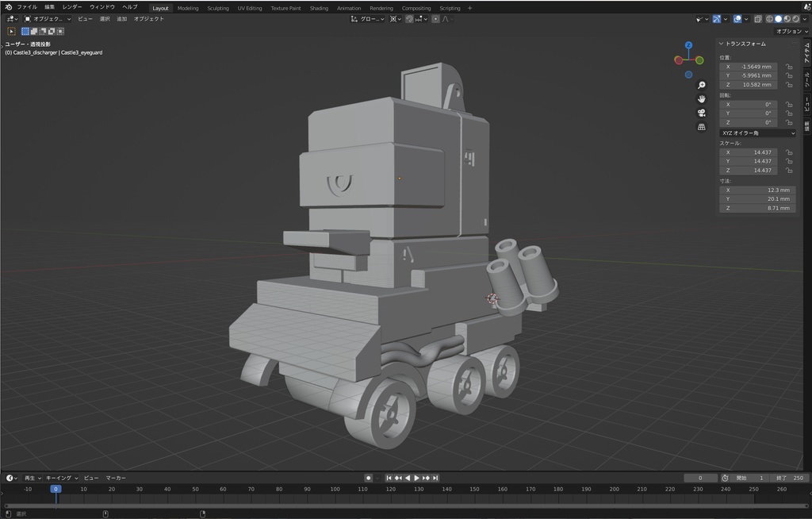Jump to the timeline start frame
Image resolution: width=812 pixels, height=519 pixels.
tap(389, 478)
